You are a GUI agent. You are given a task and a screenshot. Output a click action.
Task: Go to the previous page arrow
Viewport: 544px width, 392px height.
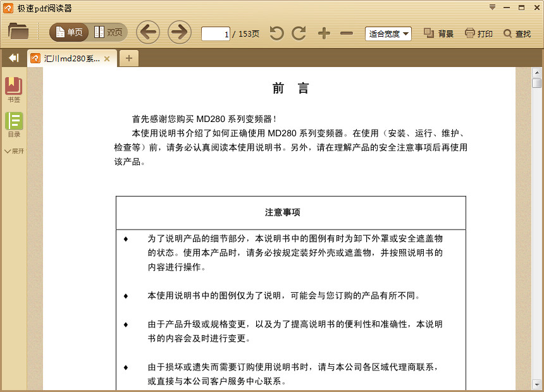(148, 33)
